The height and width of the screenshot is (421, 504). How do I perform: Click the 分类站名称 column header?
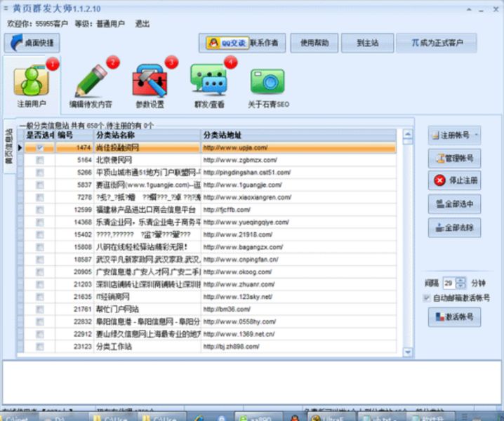click(x=147, y=135)
